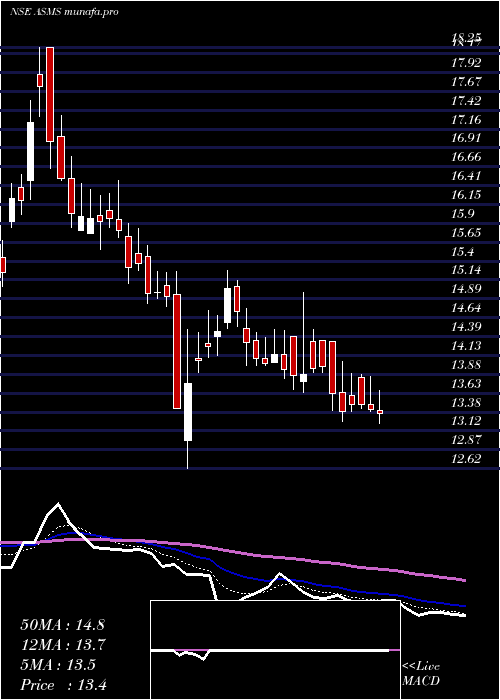Select the 16.41 price axis label
This screenshot has height=700, width=500.
pos(466,176)
